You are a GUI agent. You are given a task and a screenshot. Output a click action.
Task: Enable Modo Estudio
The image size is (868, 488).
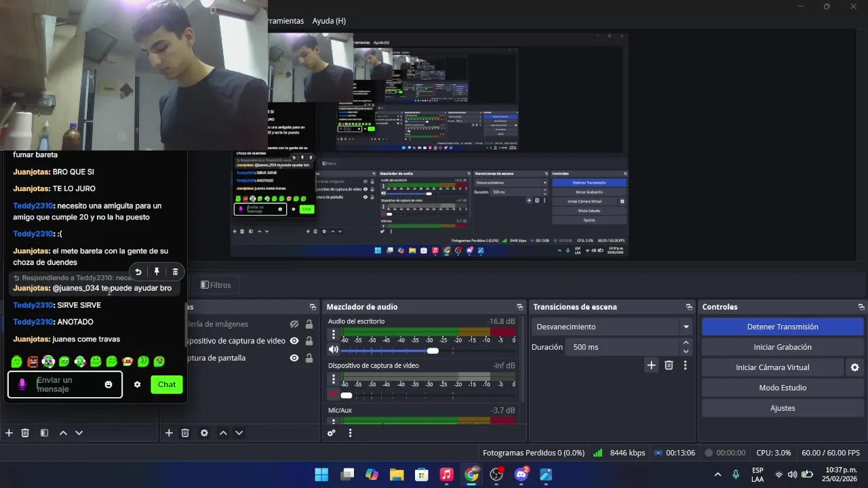click(x=783, y=388)
